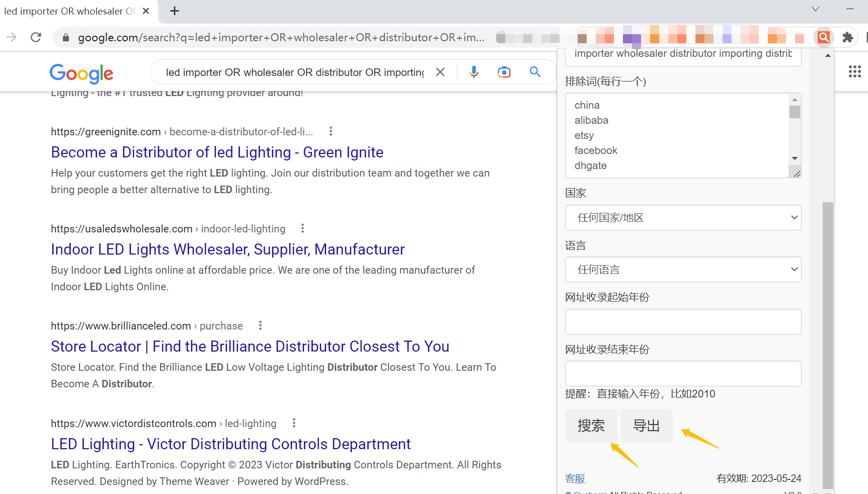Close the led importer browser tab
The width and height of the screenshot is (868, 494).
146,11
